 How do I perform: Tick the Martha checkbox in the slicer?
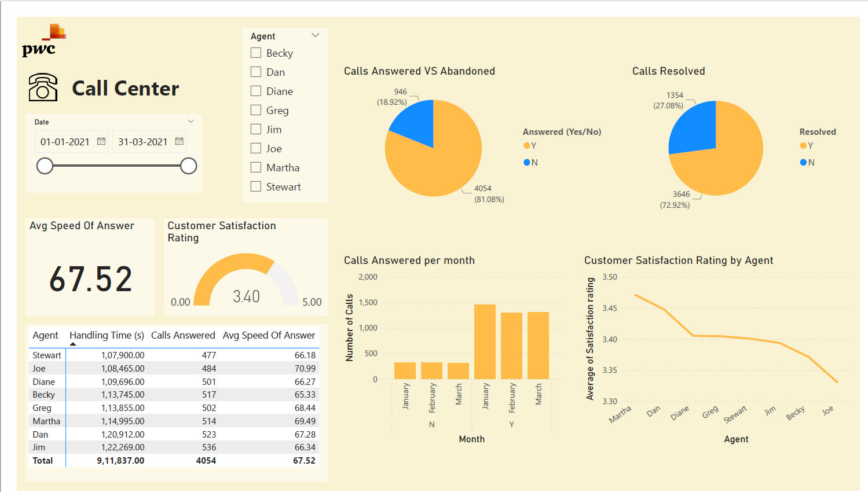tap(255, 167)
